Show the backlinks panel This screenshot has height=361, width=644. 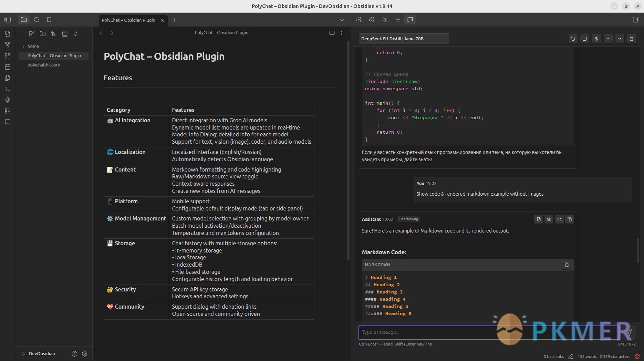coord(359,20)
